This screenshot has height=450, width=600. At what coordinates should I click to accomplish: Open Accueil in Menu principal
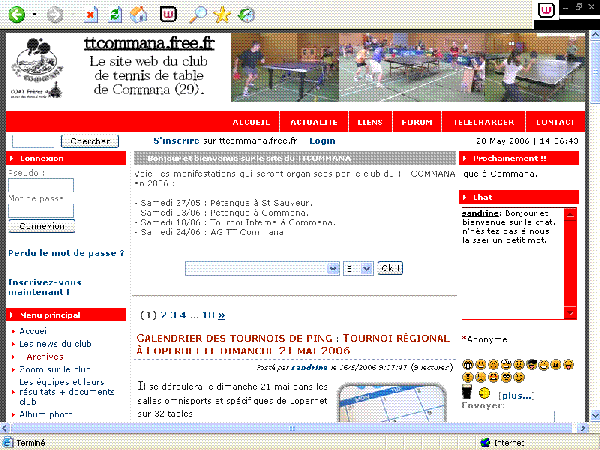[33, 331]
